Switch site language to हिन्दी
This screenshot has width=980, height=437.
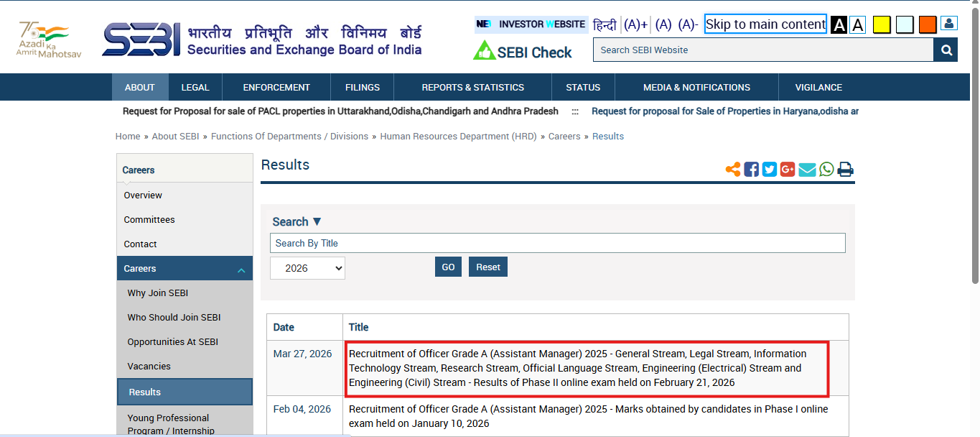tap(605, 24)
